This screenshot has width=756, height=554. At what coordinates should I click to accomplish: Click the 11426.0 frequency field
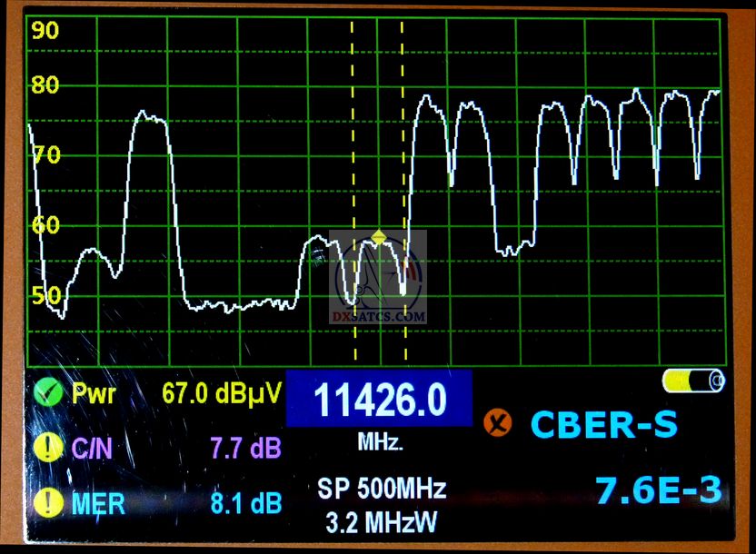379,399
